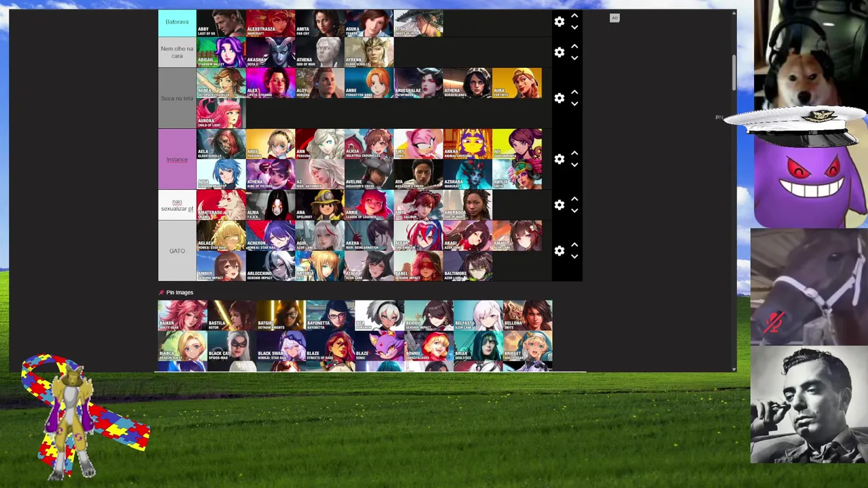Move Nem olho na cara tier down
868x488 pixels.
point(574,58)
